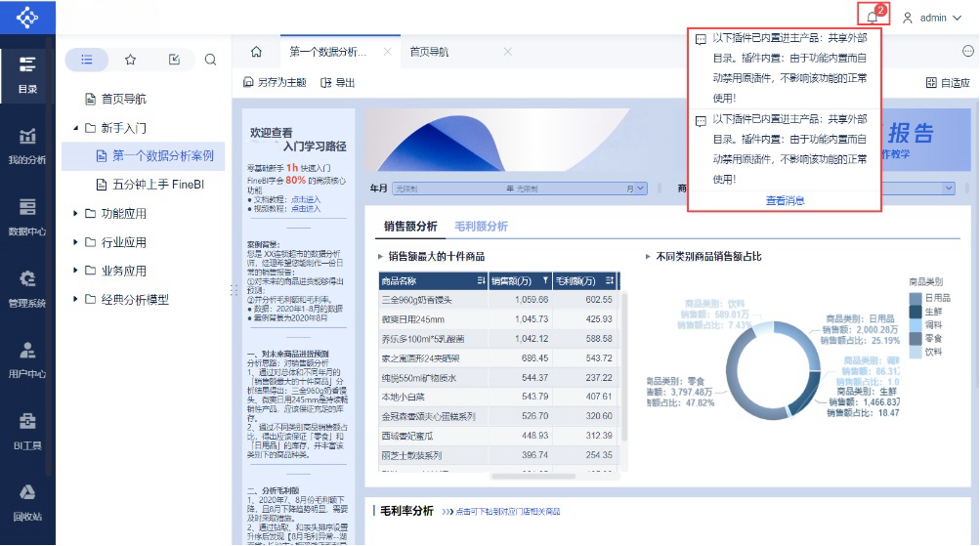
Task: Open 管理系统 in the sidebar
Action: [x=27, y=289]
